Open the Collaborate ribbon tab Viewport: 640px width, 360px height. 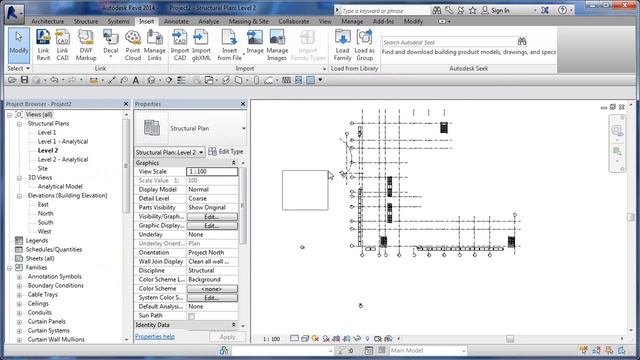point(294,21)
